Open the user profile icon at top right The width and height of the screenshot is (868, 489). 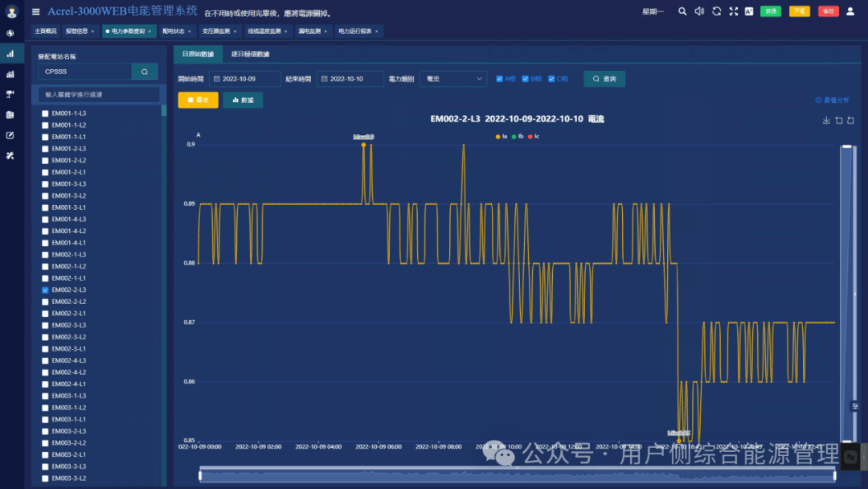click(x=850, y=11)
